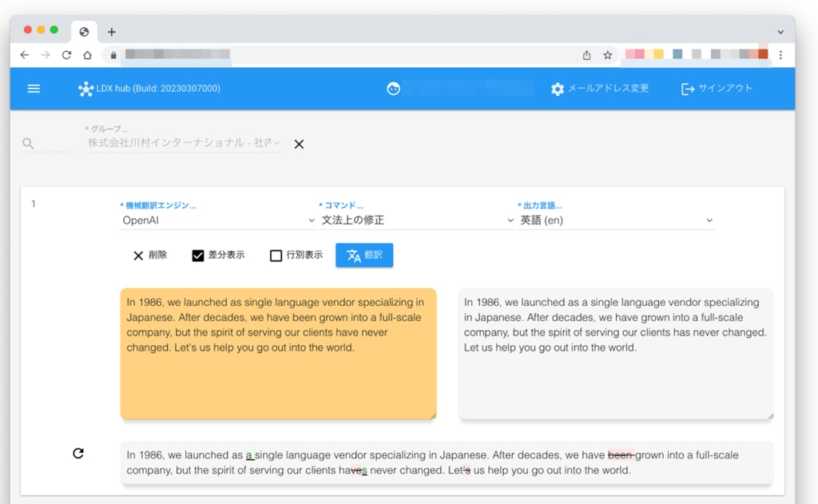Click the サインアウト sign-out button
The width and height of the screenshot is (818, 504).
point(716,89)
